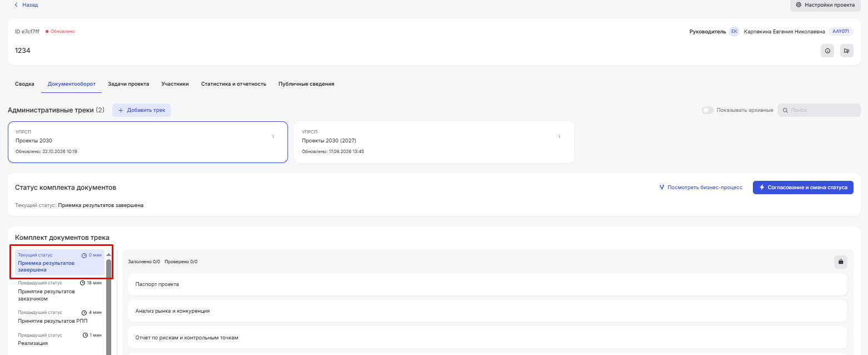868x355 pixels.
Task: Switch to the Сводка tab
Action: pos(25,84)
